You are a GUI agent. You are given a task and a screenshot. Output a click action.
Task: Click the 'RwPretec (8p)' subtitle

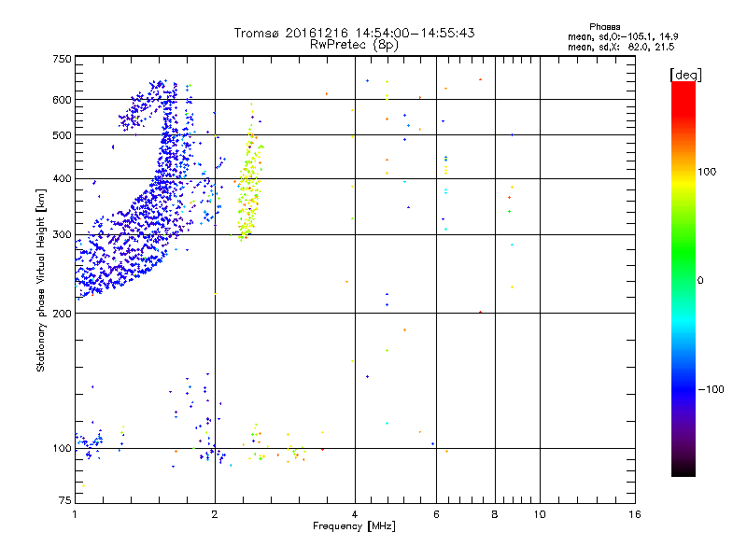click(354, 45)
